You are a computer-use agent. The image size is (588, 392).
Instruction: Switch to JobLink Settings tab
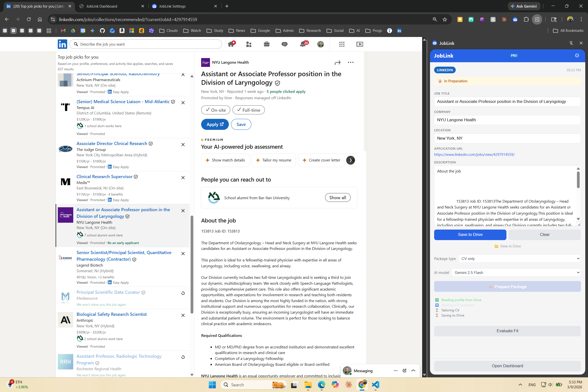point(184,6)
